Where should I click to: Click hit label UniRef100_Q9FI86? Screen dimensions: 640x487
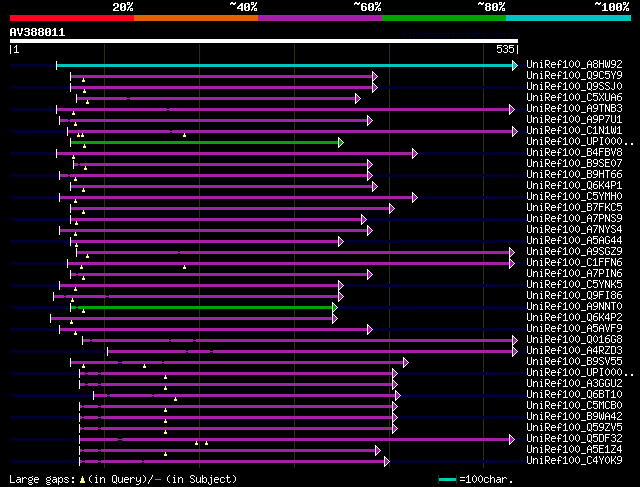click(x=574, y=295)
